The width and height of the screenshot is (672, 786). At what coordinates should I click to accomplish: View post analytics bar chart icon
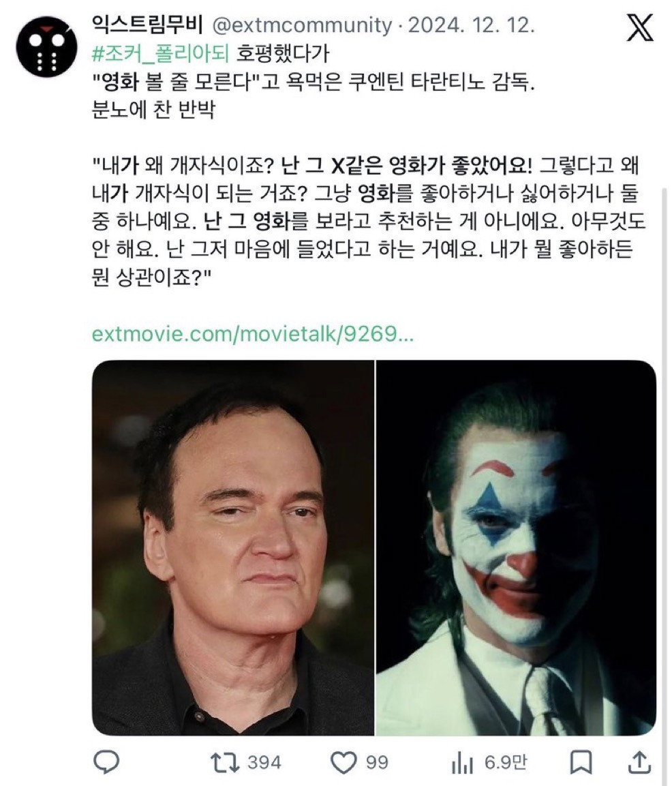[x=462, y=764]
